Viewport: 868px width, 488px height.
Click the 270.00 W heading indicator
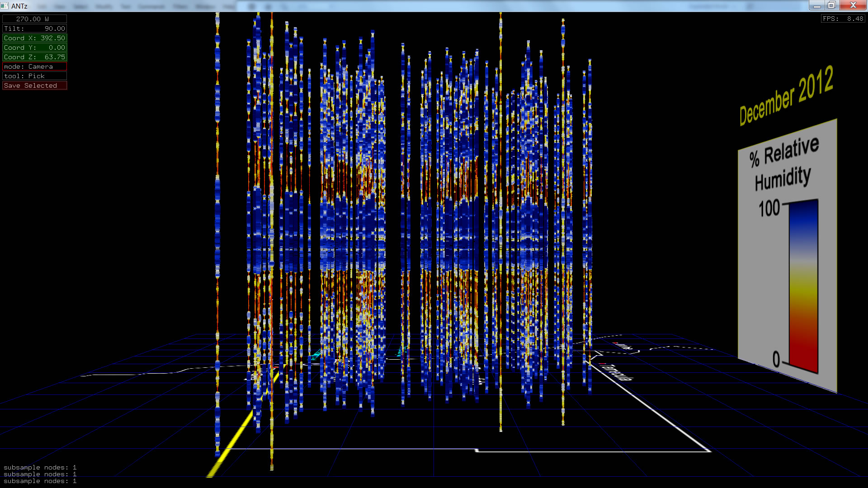34,19
